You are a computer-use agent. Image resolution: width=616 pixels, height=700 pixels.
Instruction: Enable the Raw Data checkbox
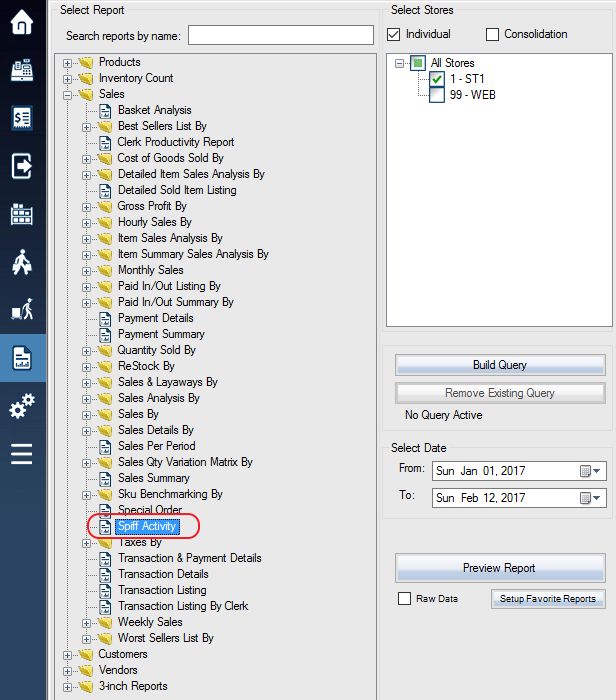tap(404, 598)
